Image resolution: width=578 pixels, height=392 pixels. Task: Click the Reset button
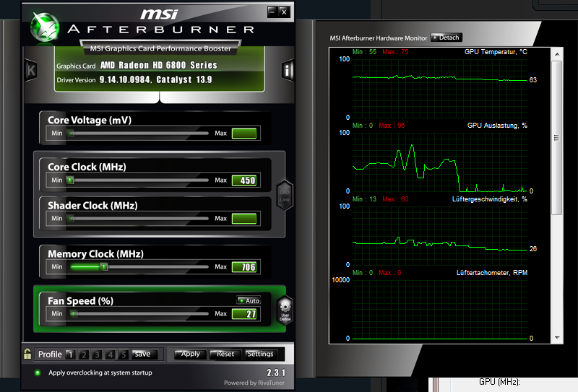[225, 354]
